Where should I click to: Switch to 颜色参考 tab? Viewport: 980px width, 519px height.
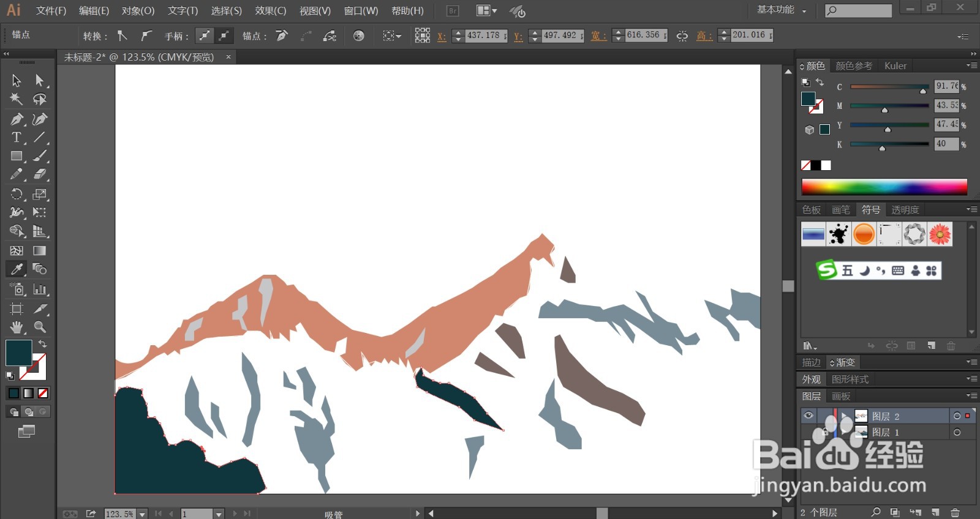point(854,65)
